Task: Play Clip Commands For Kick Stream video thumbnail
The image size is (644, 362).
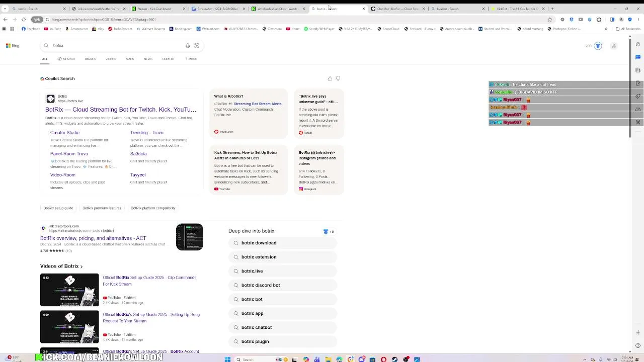Action: (69, 290)
